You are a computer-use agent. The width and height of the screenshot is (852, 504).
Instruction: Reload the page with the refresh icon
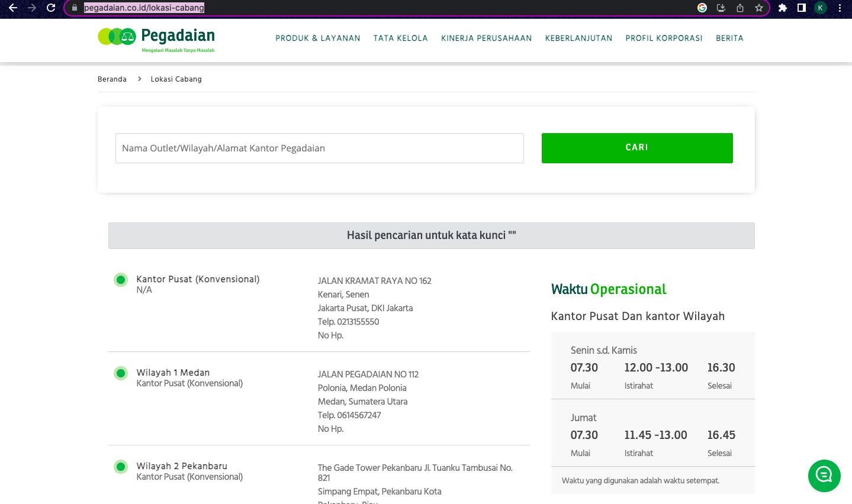(x=51, y=8)
